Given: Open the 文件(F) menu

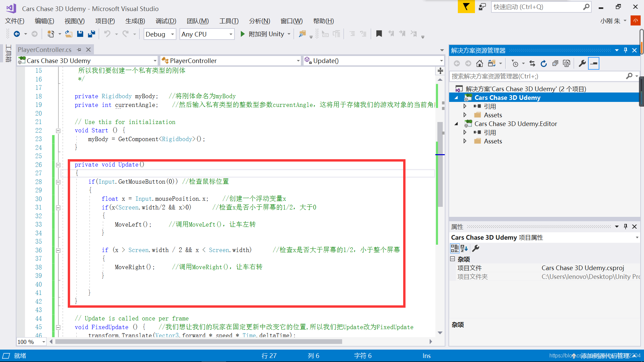Looking at the screenshot, I should pos(15,21).
